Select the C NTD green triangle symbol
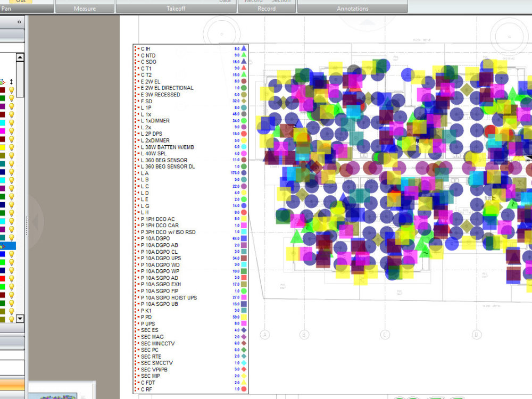Screen dimensions: 532x399 pos(244,55)
